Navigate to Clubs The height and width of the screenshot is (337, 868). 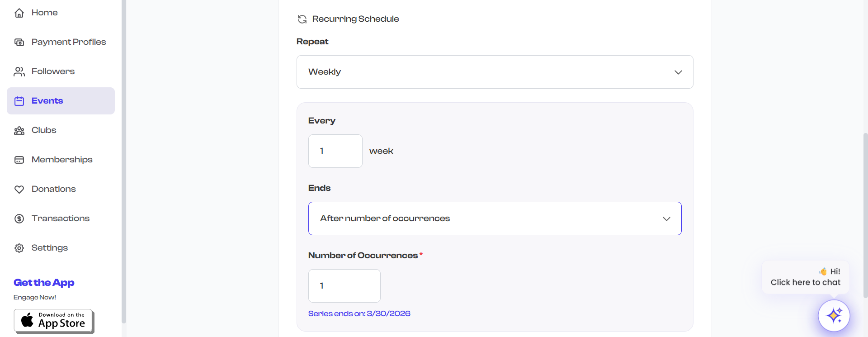point(61,130)
